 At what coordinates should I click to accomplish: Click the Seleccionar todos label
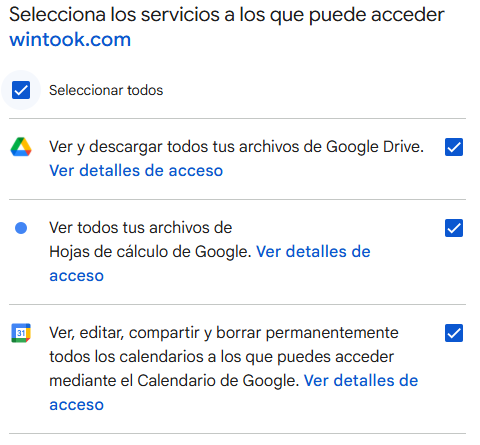[x=106, y=90]
